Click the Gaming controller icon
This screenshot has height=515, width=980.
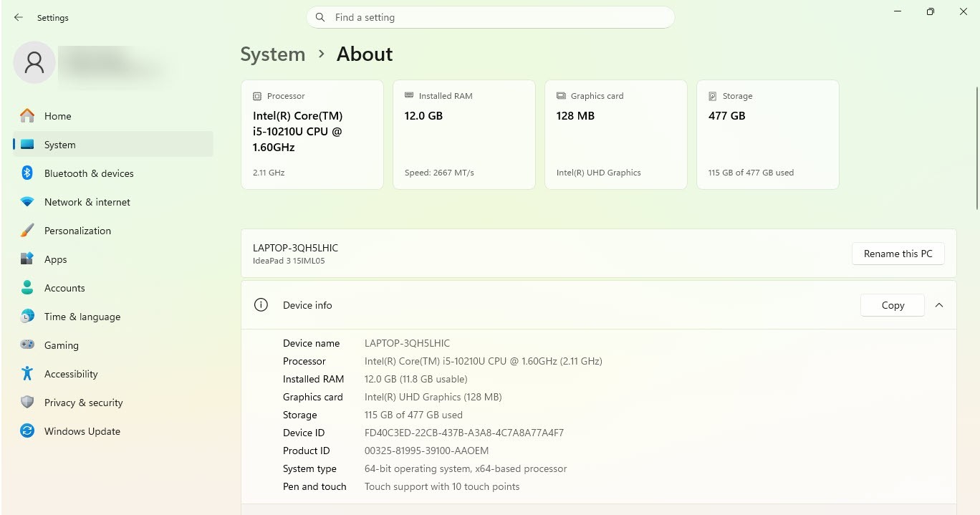tap(27, 345)
